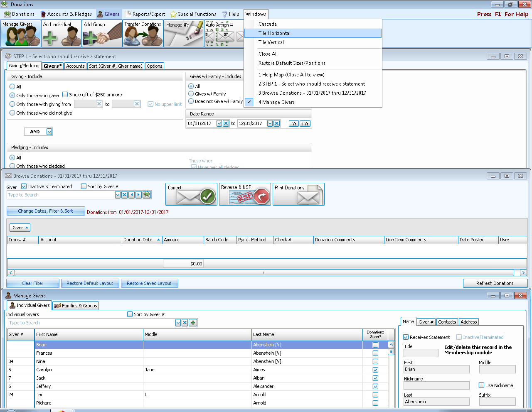The image size is (532, 412).
Task: Click the Correct donation envelope icon
Action: pyautogui.click(x=191, y=194)
